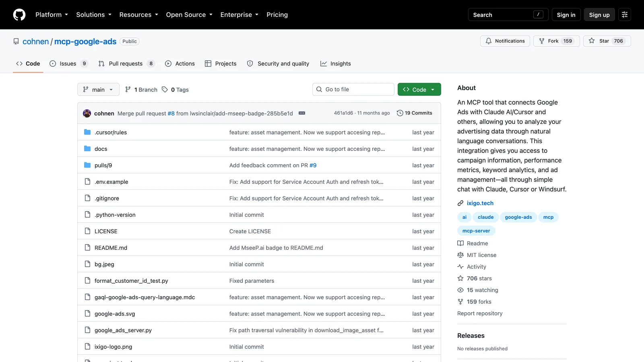The image size is (644, 362).
Task: Select the 'ai' topic tag
Action: (x=464, y=217)
